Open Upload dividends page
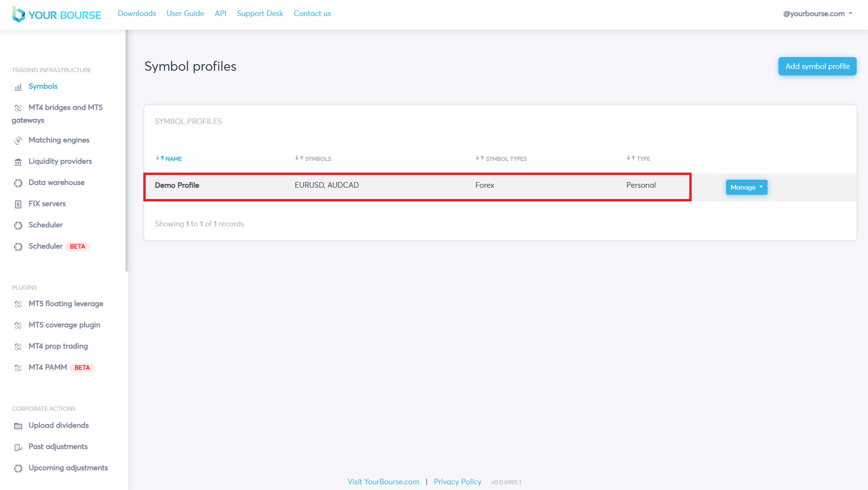This screenshot has height=490, width=868. coord(58,425)
